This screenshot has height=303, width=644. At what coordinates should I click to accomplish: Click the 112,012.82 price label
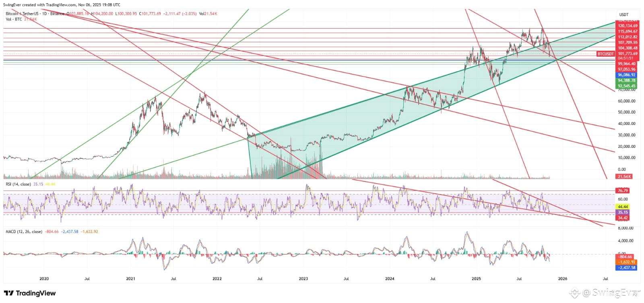coord(627,37)
